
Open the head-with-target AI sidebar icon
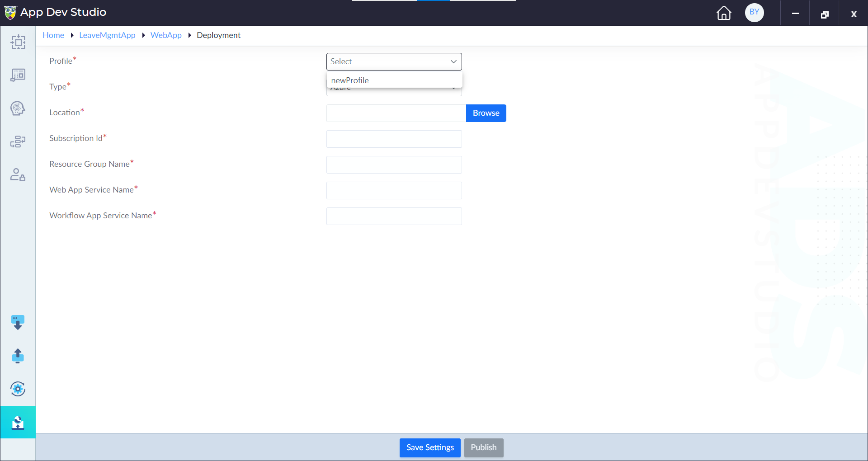coord(18,108)
